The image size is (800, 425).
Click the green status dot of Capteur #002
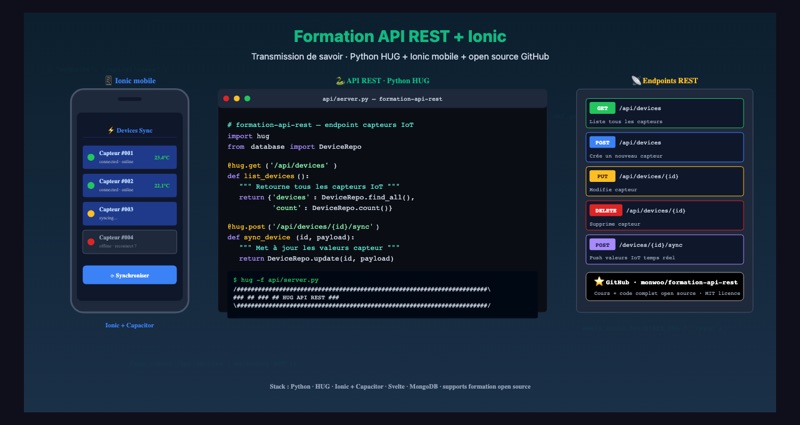click(91, 186)
